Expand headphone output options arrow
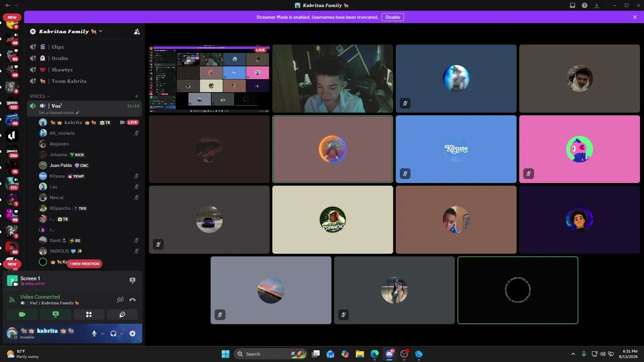 pyautogui.click(x=122, y=333)
